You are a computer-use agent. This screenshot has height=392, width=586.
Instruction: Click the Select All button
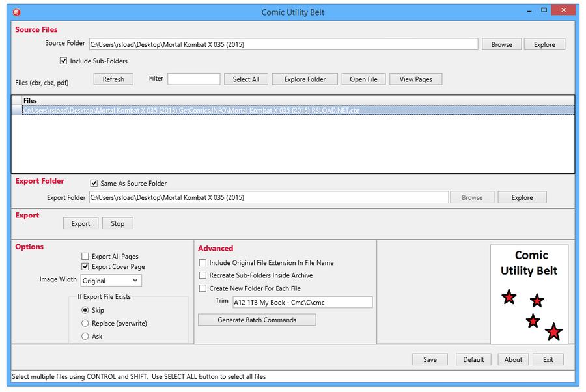246,79
